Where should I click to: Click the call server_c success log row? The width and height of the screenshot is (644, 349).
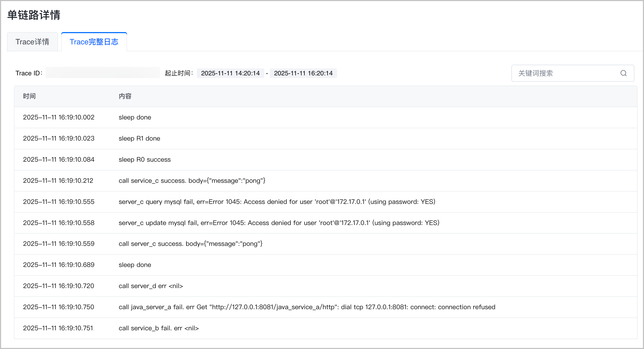(326, 244)
